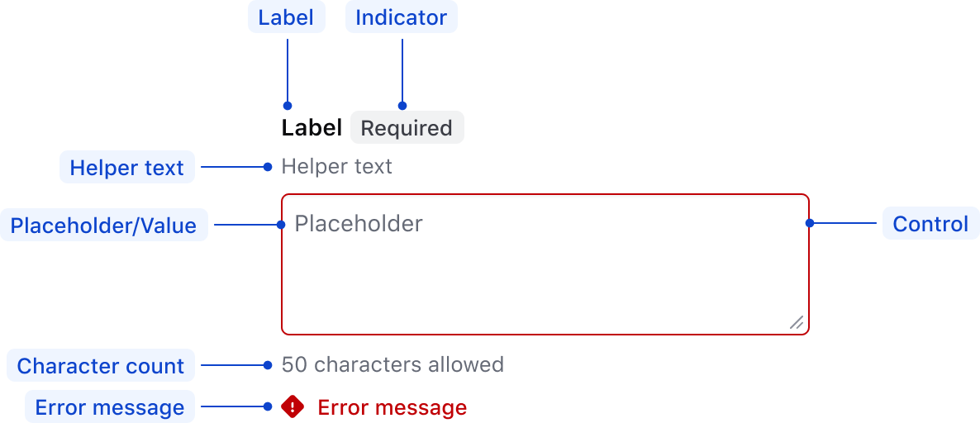980x423 pixels.
Task: Click the Placeholder/Value annotation tag
Action: pyautogui.click(x=103, y=226)
